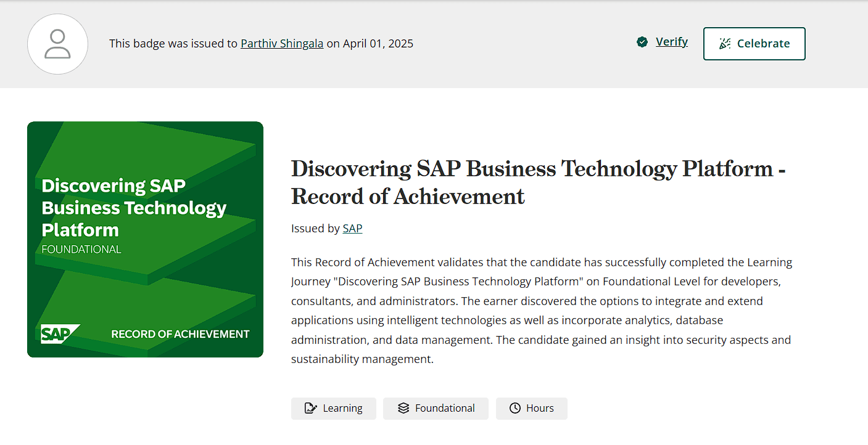Open the SAP issuer link

click(x=352, y=229)
